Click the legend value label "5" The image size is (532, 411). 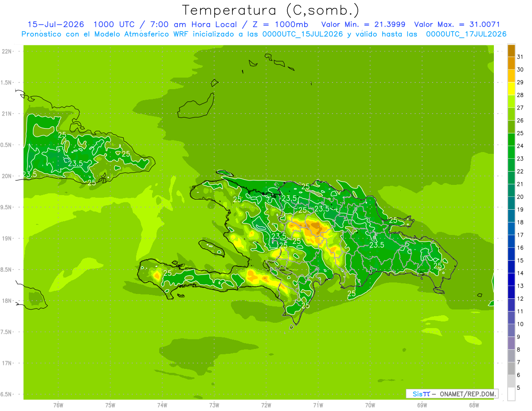pos(518,388)
